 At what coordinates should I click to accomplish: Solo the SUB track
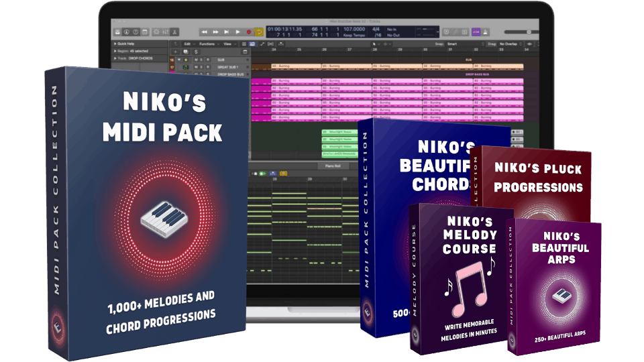[201, 60]
